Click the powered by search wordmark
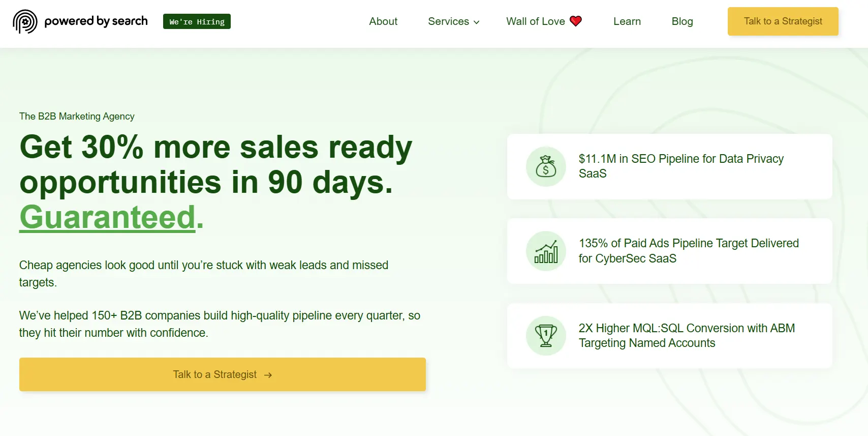This screenshot has height=436, width=868. [x=96, y=21]
